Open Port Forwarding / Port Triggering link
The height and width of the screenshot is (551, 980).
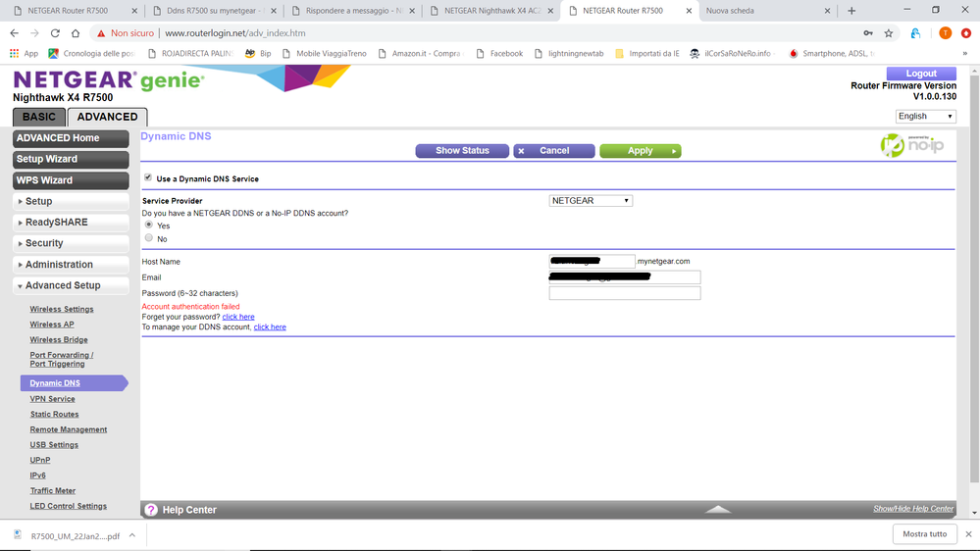pos(61,359)
